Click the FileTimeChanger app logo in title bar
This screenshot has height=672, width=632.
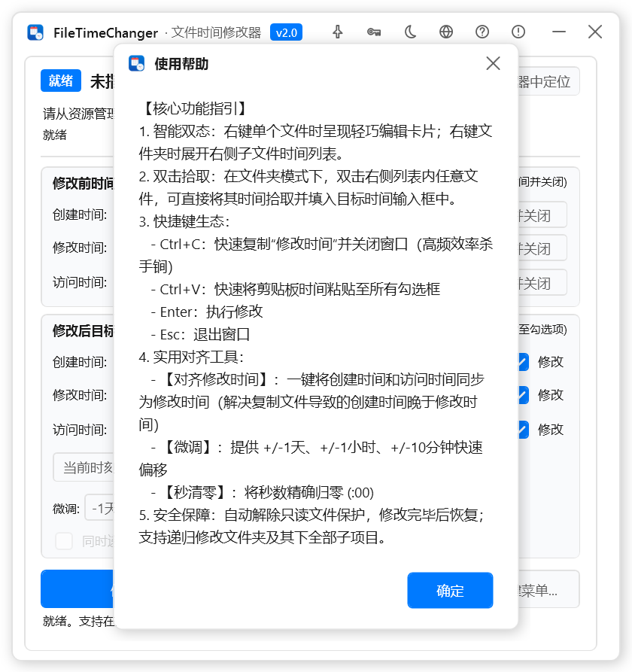[x=35, y=32]
